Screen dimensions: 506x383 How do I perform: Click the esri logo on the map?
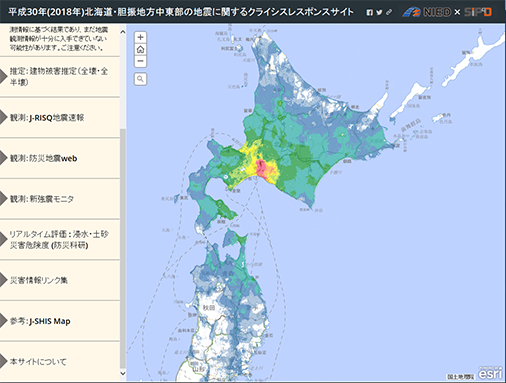(490, 373)
